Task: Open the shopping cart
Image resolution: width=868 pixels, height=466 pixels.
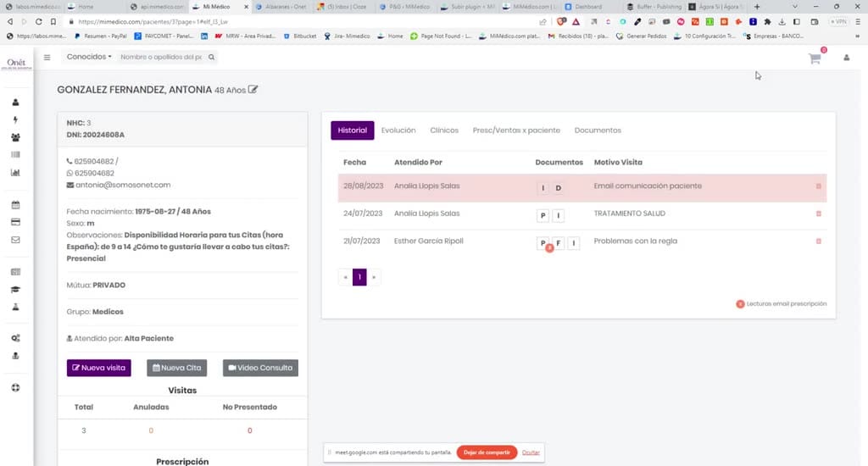Action: click(815, 58)
